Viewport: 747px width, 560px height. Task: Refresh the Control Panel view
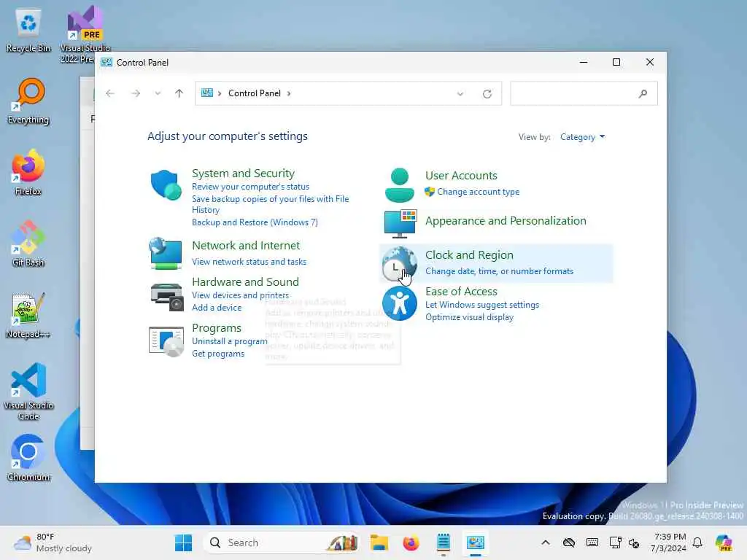pos(487,94)
